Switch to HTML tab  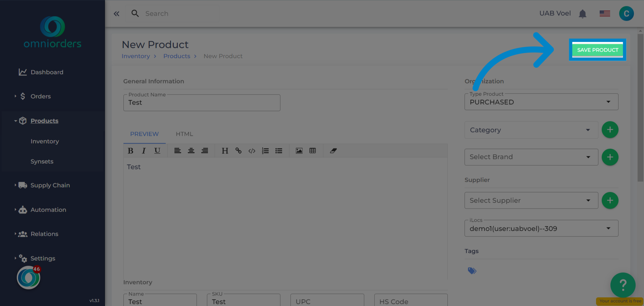pyautogui.click(x=184, y=134)
